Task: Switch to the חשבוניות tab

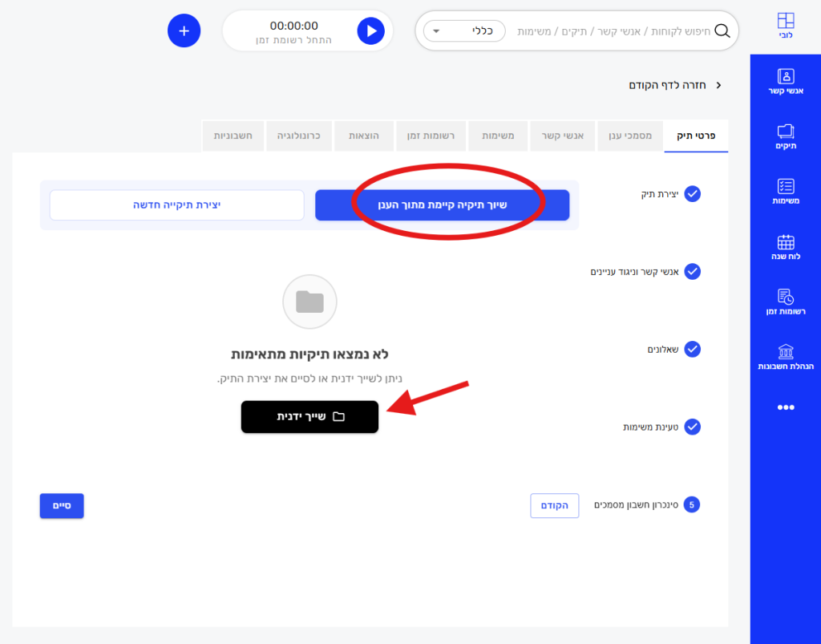Action: click(x=233, y=136)
